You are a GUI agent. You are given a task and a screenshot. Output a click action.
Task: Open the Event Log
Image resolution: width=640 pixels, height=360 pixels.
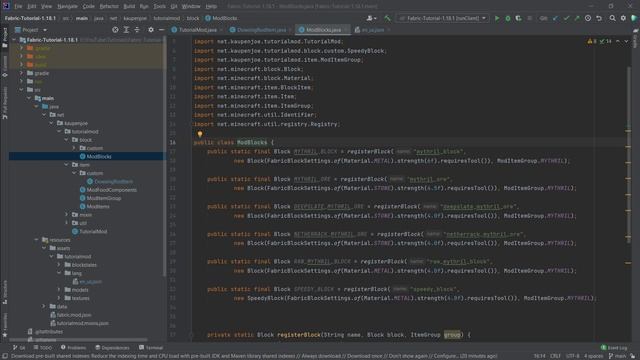click(614, 348)
